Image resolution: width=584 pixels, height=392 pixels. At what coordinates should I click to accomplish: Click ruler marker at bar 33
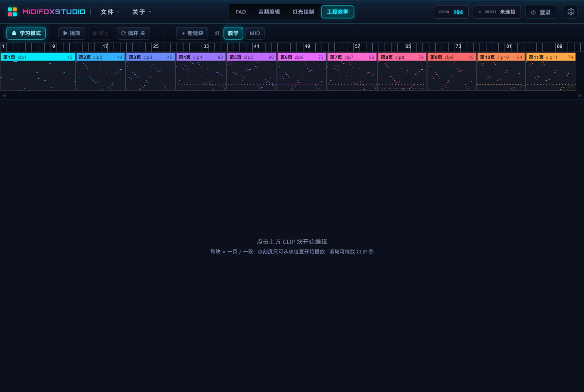(205, 47)
